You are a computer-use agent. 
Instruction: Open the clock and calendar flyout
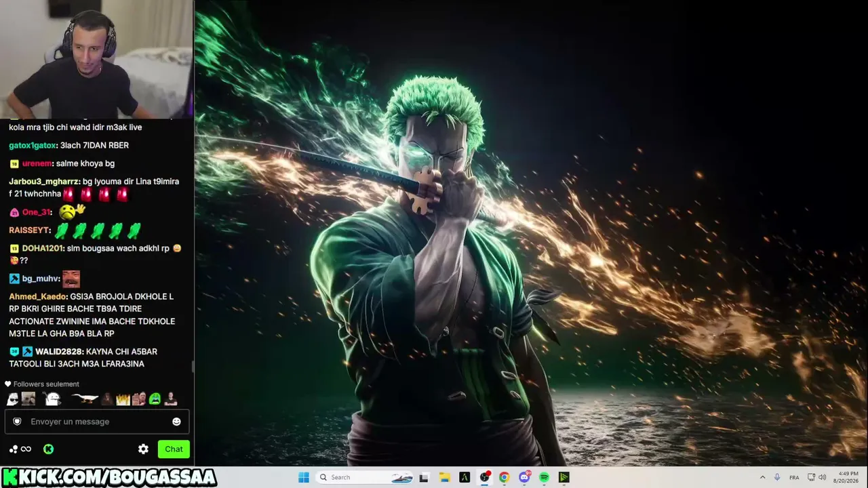click(848, 477)
